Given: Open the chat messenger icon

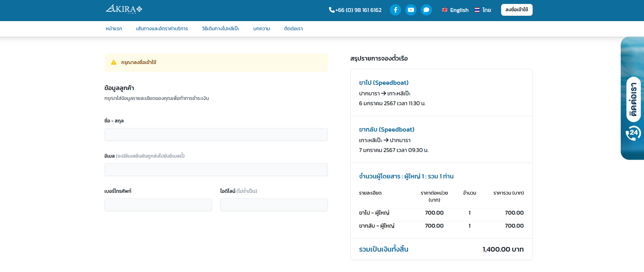Looking at the screenshot, I should coord(426,10).
